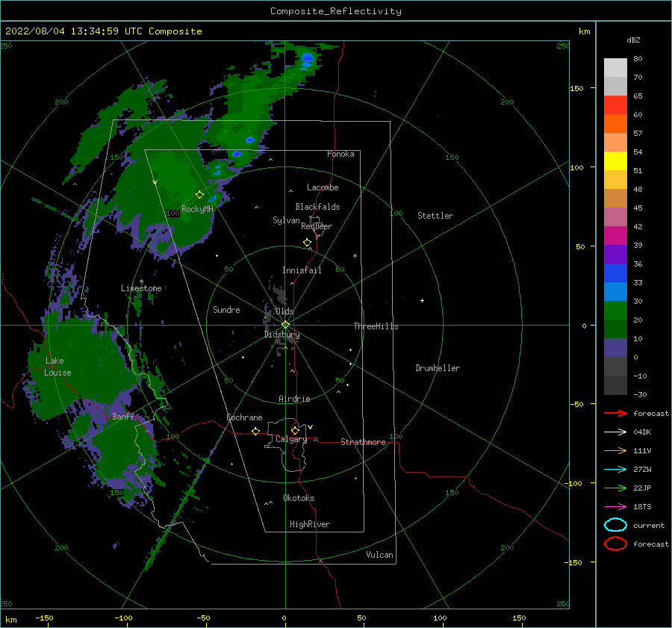Click the Calgary city label

click(x=291, y=439)
